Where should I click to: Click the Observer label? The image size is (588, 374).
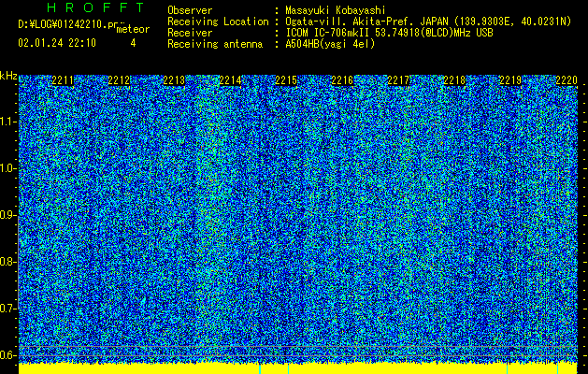(x=190, y=10)
